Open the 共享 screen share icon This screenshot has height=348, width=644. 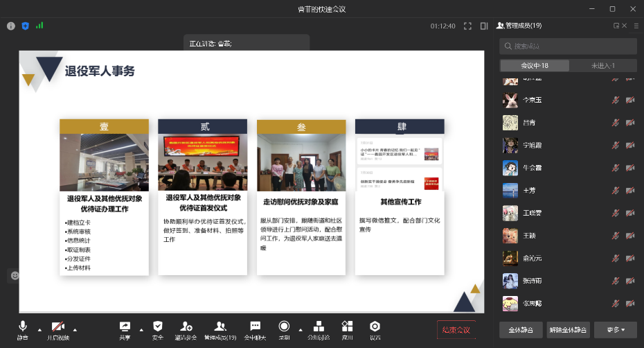coord(125,326)
